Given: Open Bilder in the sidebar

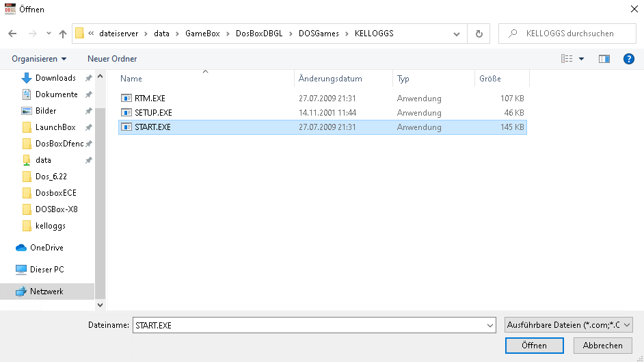Looking at the screenshot, I should [46, 111].
